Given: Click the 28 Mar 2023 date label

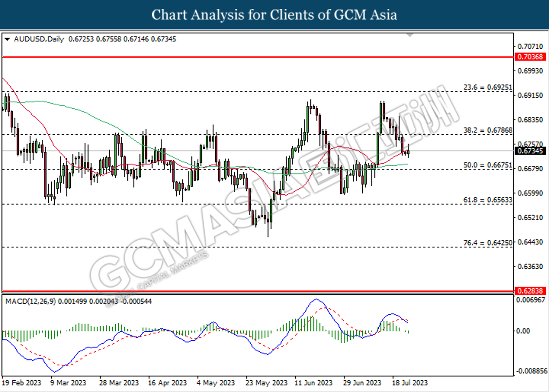Looking at the screenshot, I should [119, 383].
